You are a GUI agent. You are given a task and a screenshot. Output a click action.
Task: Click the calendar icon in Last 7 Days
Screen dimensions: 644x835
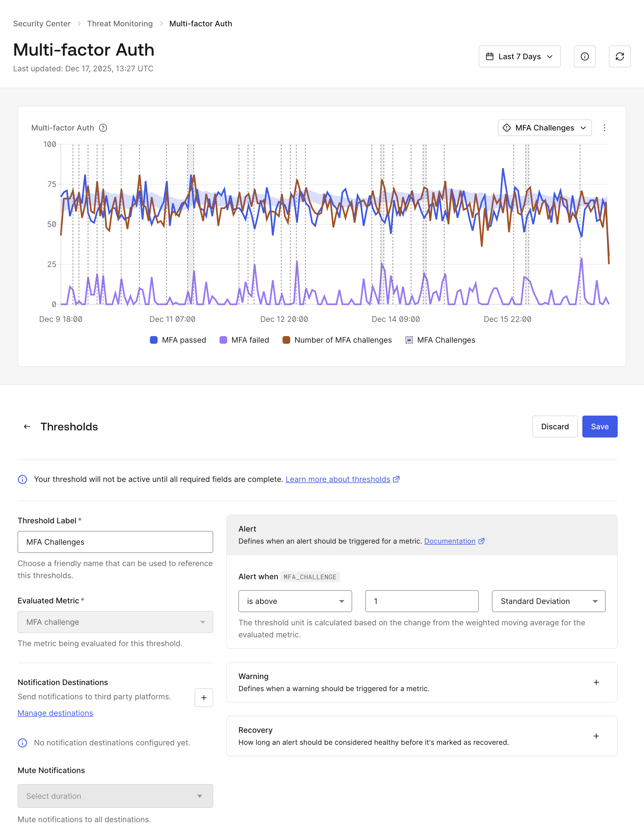490,56
